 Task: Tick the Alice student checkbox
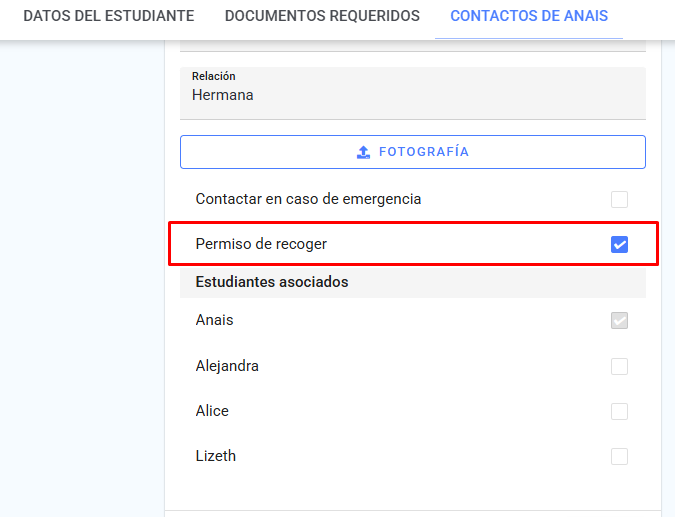point(619,412)
